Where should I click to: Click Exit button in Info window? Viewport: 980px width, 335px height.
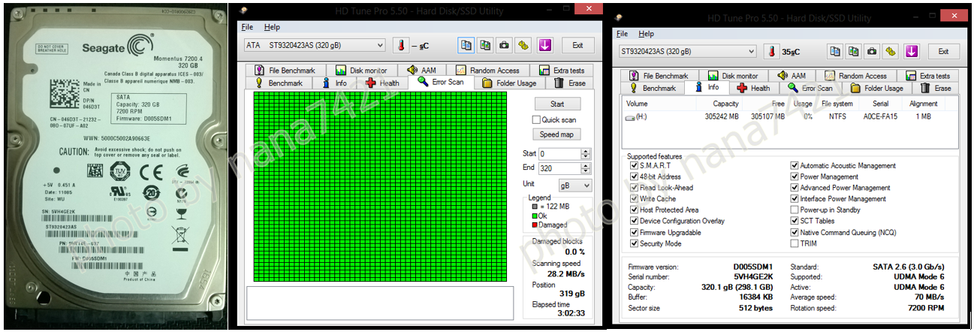click(x=944, y=51)
